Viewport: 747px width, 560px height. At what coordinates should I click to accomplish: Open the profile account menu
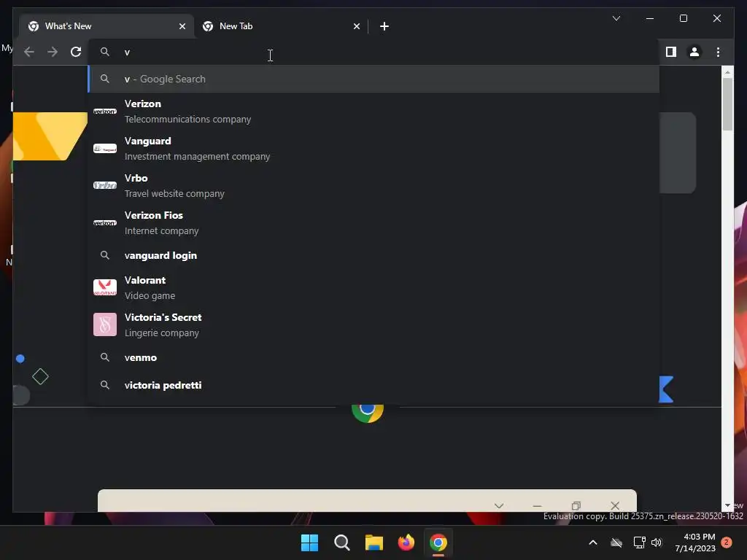click(694, 52)
